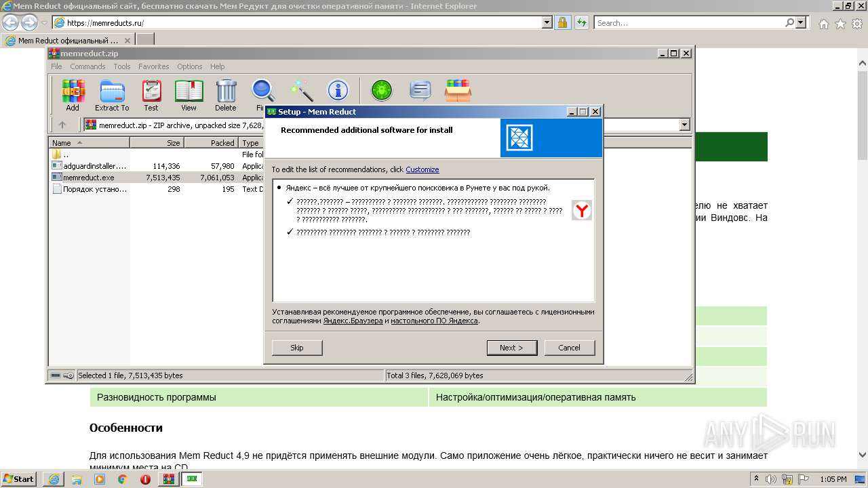Open a new tab in Internet Explorer
868x488 pixels.
[x=145, y=40]
